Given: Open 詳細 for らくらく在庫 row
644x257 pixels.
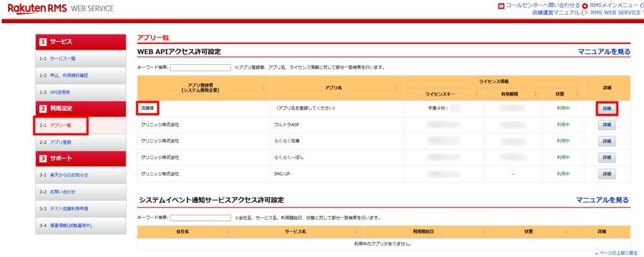Looking at the screenshot, I should pyautogui.click(x=607, y=141).
